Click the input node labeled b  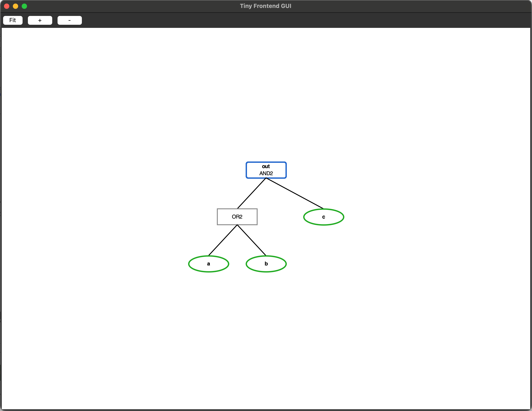click(266, 264)
